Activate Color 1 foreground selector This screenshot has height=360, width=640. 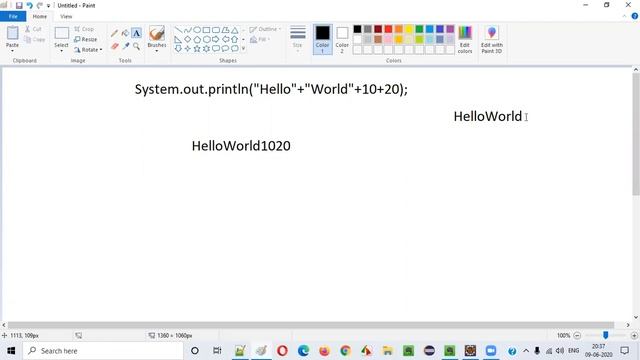[322, 39]
